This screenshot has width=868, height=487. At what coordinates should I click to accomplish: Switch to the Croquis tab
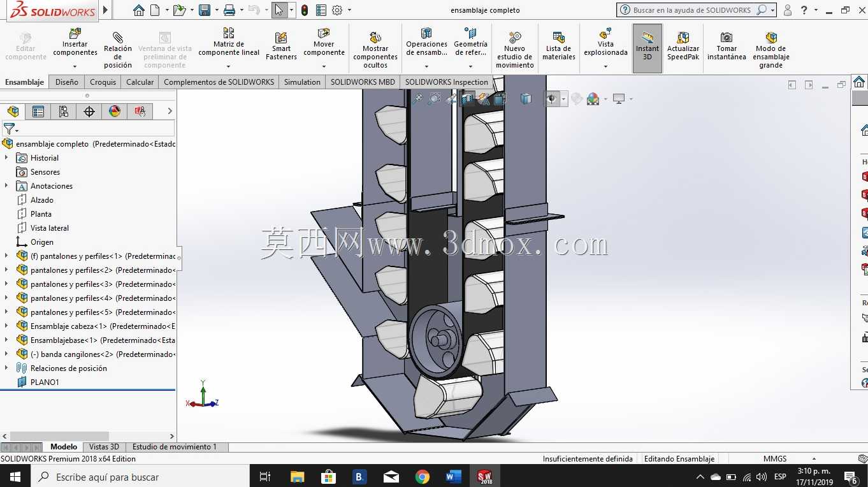(x=103, y=82)
